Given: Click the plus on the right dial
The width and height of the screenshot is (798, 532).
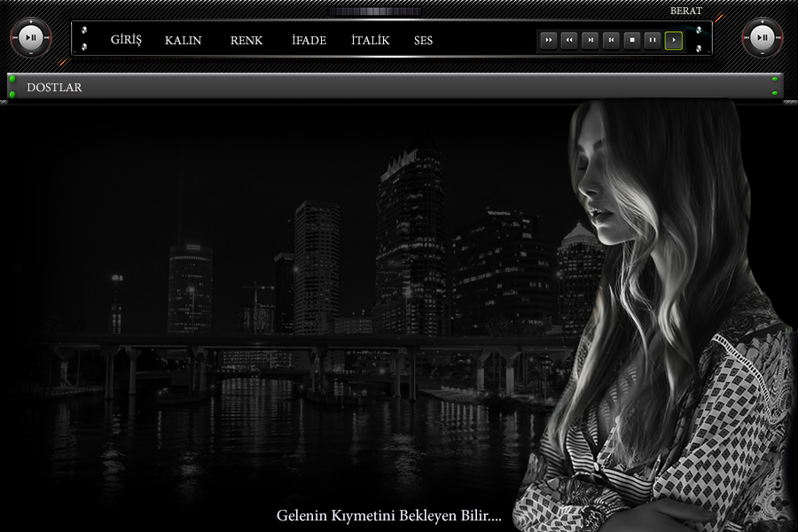Looking at the screenshot, I should [762, 21].
